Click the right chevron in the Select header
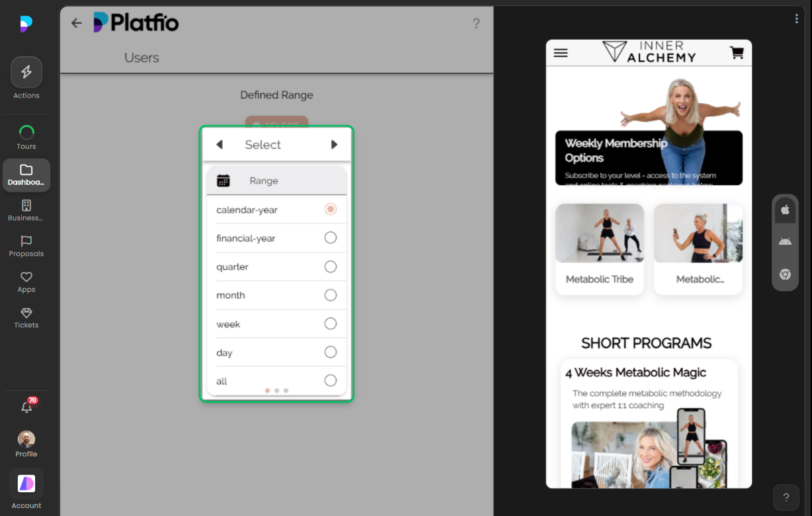The width and height of the screenshot is (812, 516). tap(334, 144)
